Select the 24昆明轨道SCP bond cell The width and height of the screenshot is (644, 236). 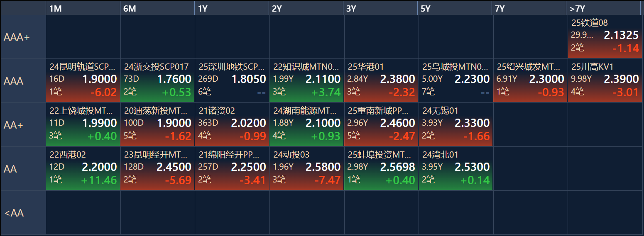tap(83, 81)
